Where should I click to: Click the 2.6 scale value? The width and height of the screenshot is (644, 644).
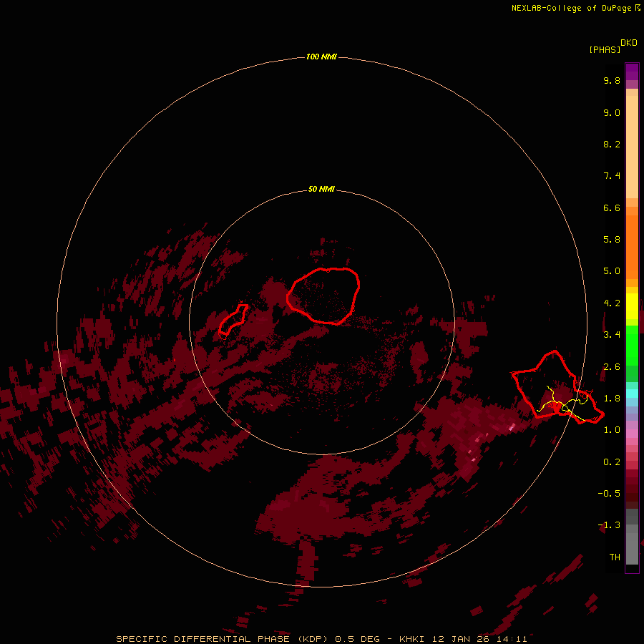click(x=612, y=367)
